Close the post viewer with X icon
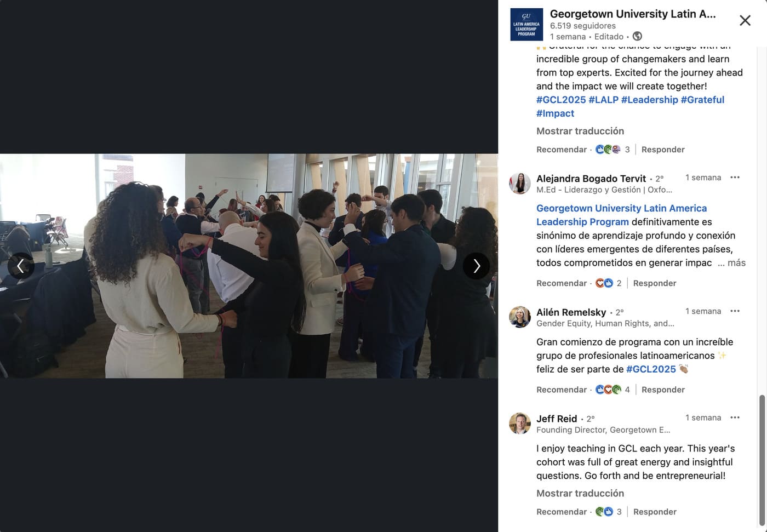Screen dimensions: 767x532 pos(745,20)
